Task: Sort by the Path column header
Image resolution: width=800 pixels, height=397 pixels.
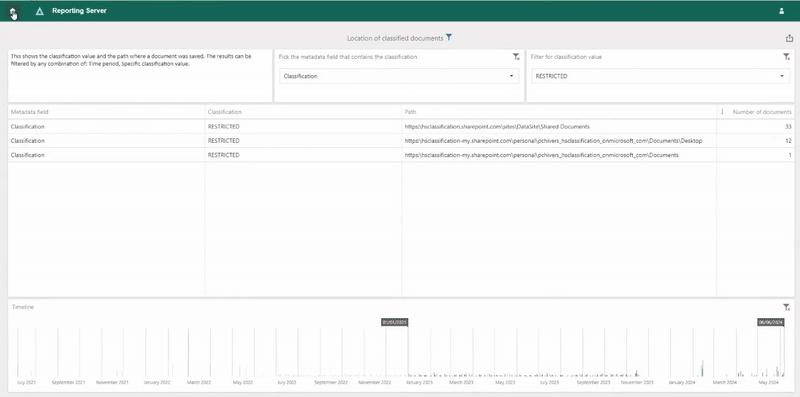Action: tap(410, 112)
